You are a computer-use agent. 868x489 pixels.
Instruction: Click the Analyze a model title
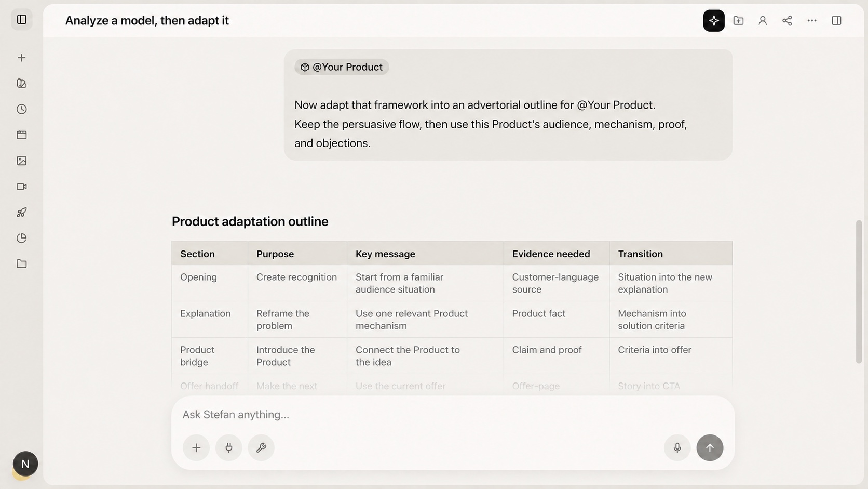tap(147, 20)
